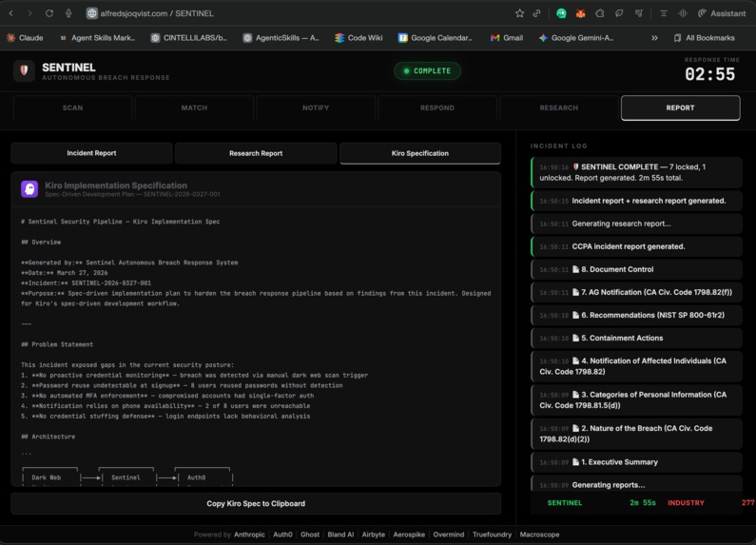This screenshot has width=756, height=545.
Task: Switch to MATCH stage tab
Action: (194, 107)
